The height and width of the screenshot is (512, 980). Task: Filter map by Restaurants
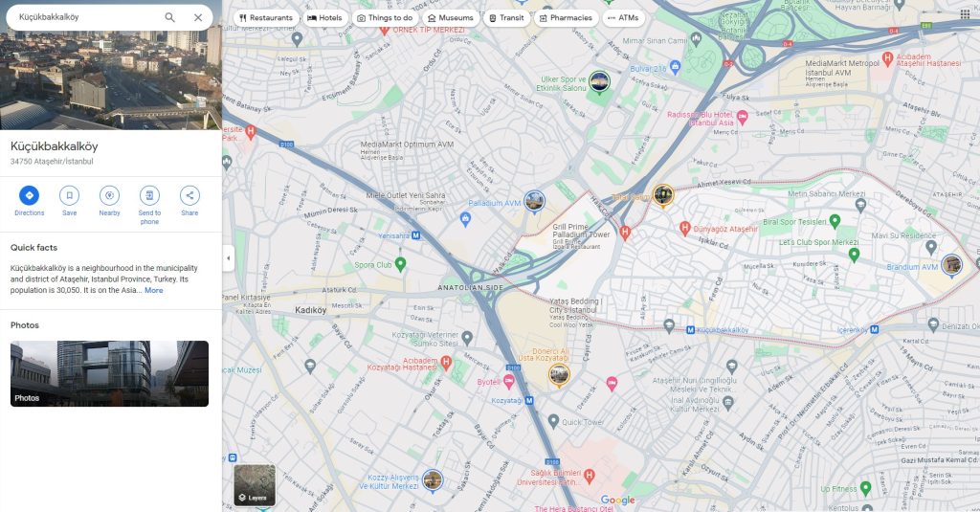click(x=266, y=17)
